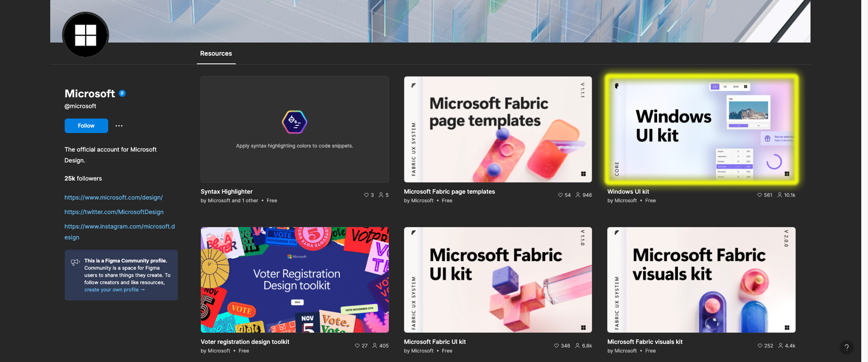The image size is (868, 362).
Task: Click the heart icon for Windows UI kit
Action: 759,195
